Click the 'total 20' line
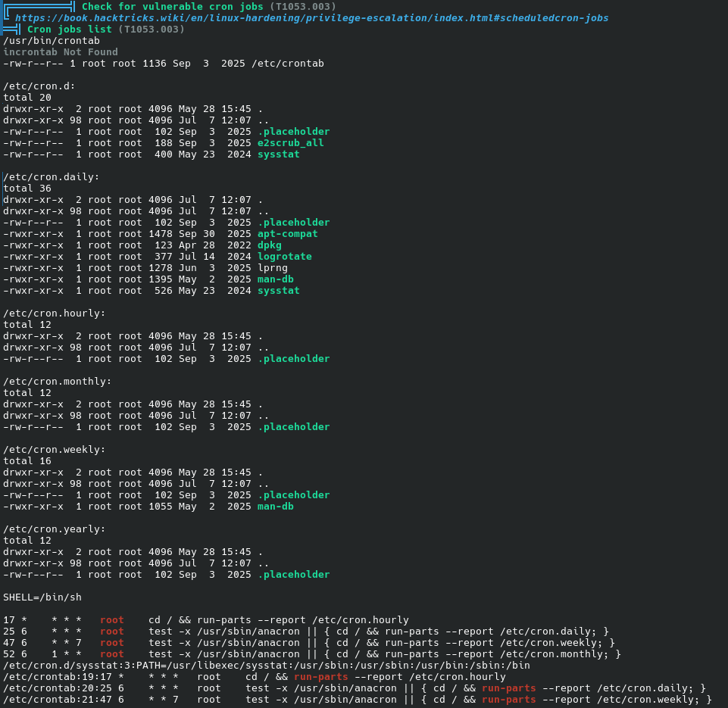This screenshot has height=708, width=728. click(x=27, y=98)
